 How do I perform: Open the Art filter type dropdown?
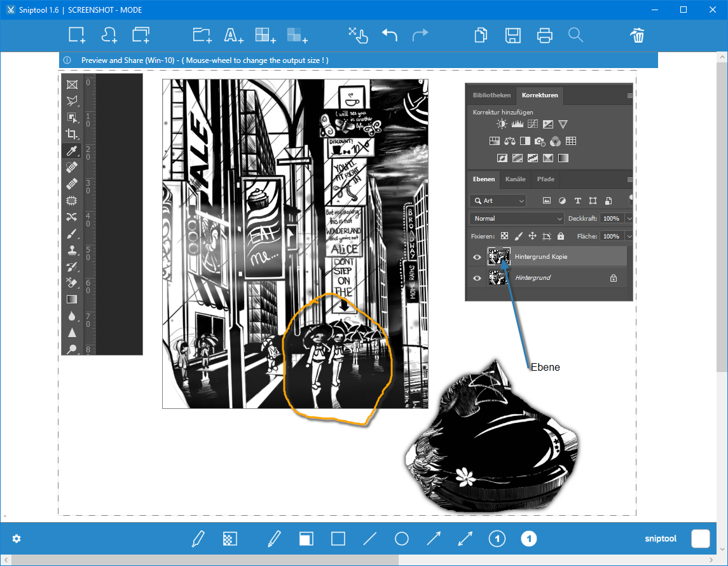[x=498, y=200]
